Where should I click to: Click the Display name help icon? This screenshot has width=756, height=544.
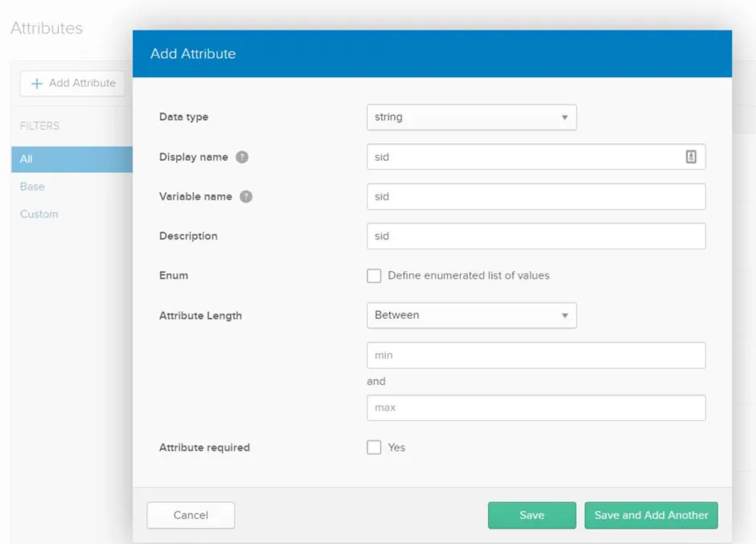[x=241, y=157]
